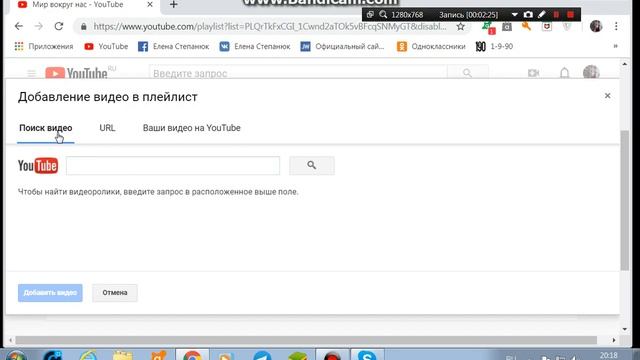Click the scrollbar down arrow
The width and height of the screenshot is (640, 360).
[624, 329]
